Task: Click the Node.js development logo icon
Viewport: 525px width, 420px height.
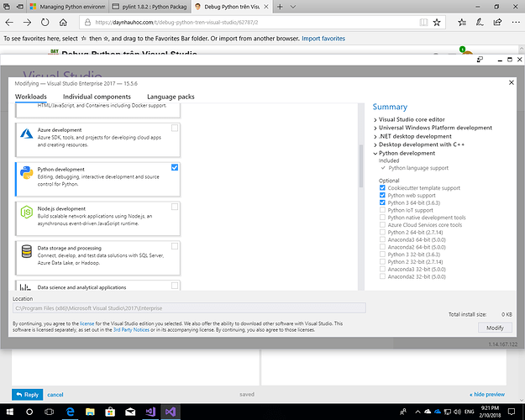Action: point(26,212)
